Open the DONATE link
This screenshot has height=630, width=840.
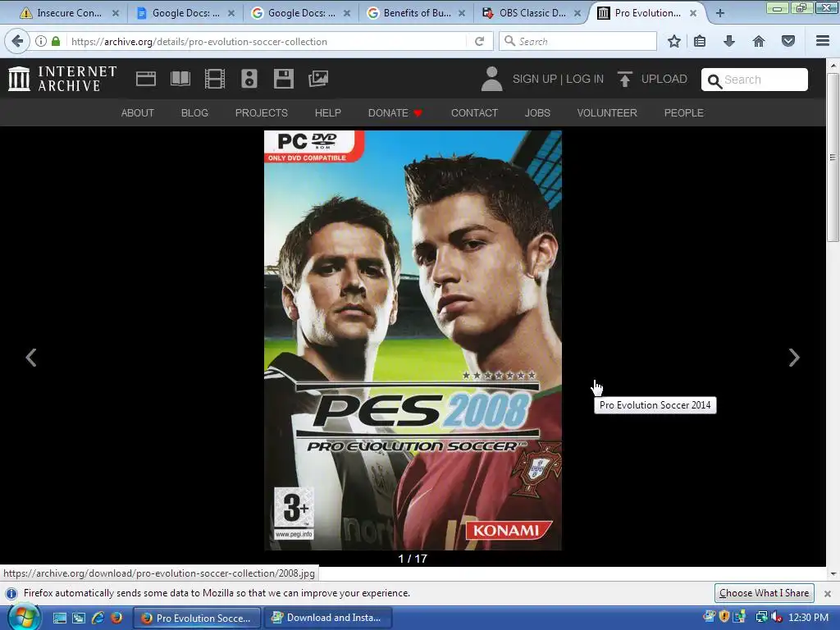[x=395, y=113]
